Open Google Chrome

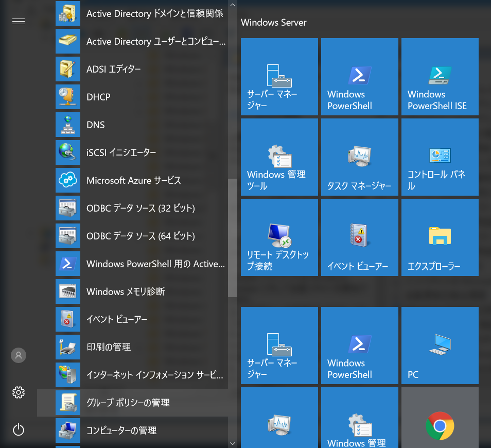tap(440, 425)
